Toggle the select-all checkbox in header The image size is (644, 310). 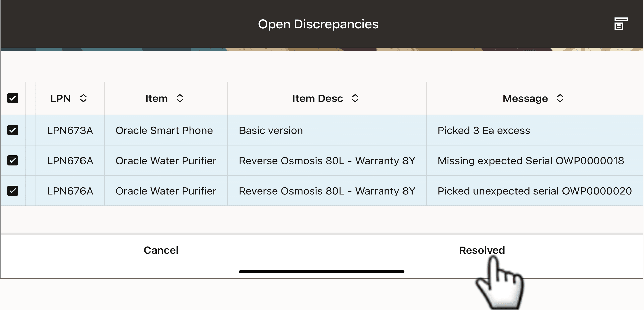[x=13, y=98]
